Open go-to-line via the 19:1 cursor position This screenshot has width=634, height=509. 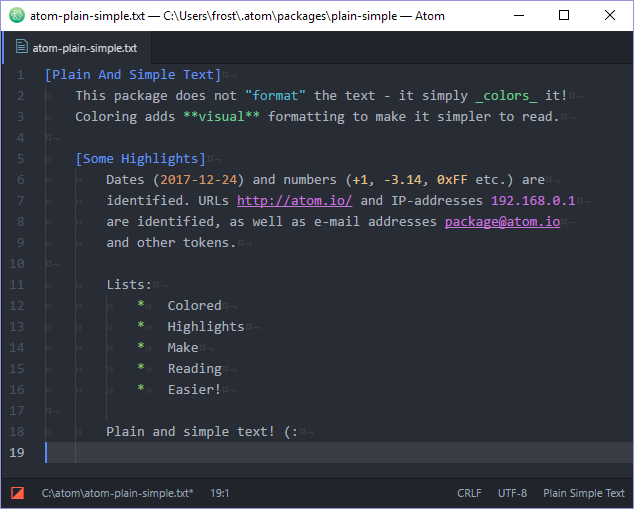[x=220, y=493]
